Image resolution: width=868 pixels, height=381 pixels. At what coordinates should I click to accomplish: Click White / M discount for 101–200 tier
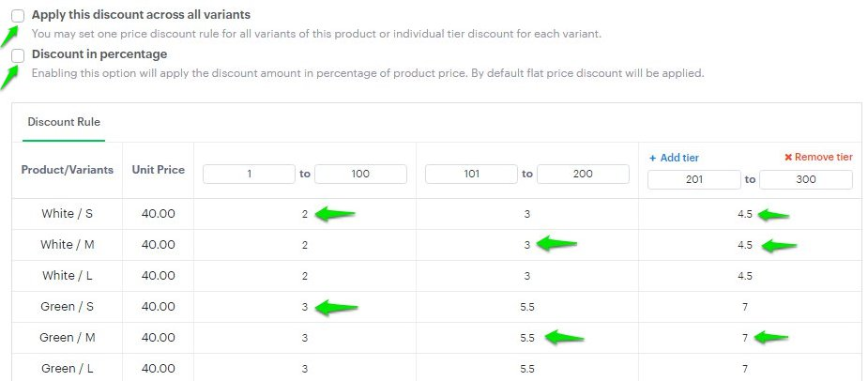coord(527,245)
